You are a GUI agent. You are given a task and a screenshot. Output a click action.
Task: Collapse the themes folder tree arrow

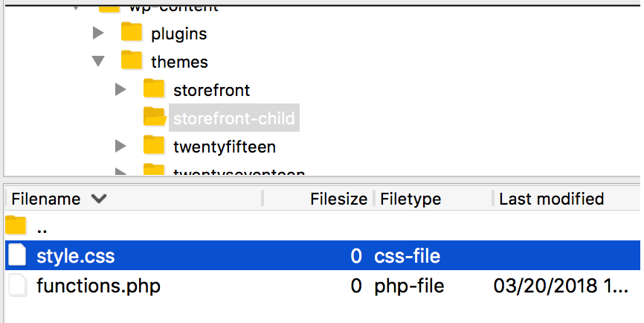[x=97, y=61]
